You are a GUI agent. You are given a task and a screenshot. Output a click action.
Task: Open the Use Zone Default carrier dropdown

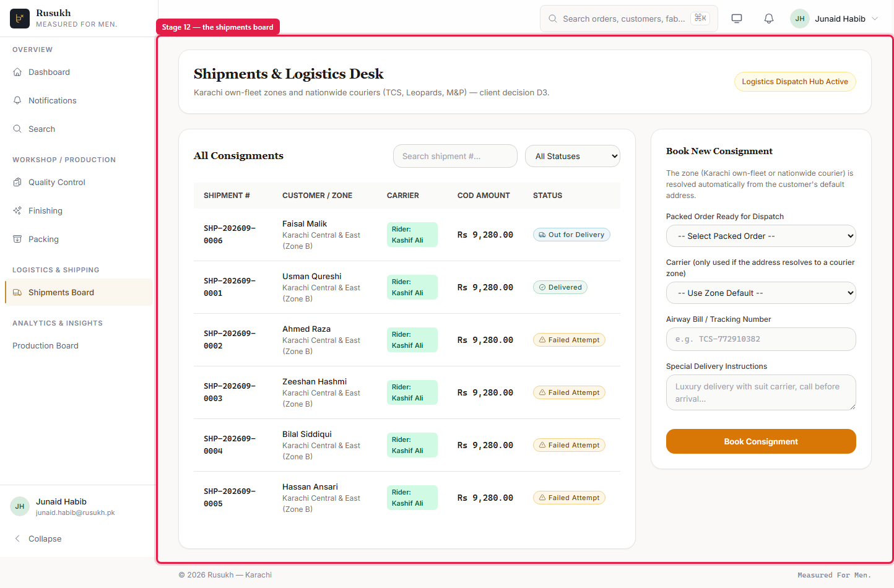tap(761, 293)
